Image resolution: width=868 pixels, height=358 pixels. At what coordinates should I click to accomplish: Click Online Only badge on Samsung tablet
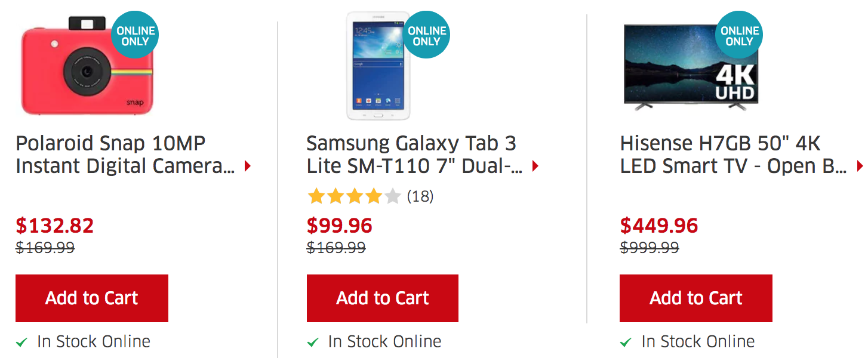point(426,35)
